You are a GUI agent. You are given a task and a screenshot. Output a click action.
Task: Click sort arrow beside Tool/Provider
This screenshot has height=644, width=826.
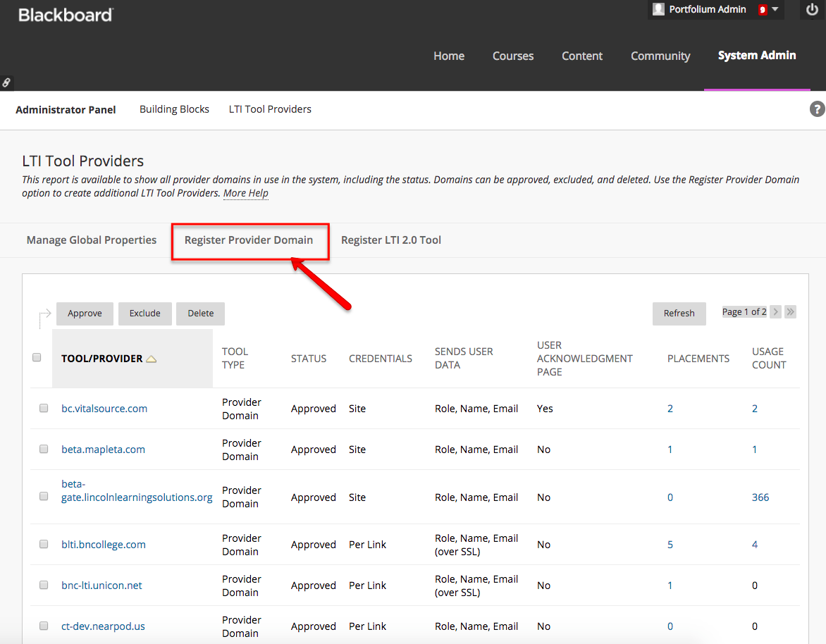coord(151,359)
